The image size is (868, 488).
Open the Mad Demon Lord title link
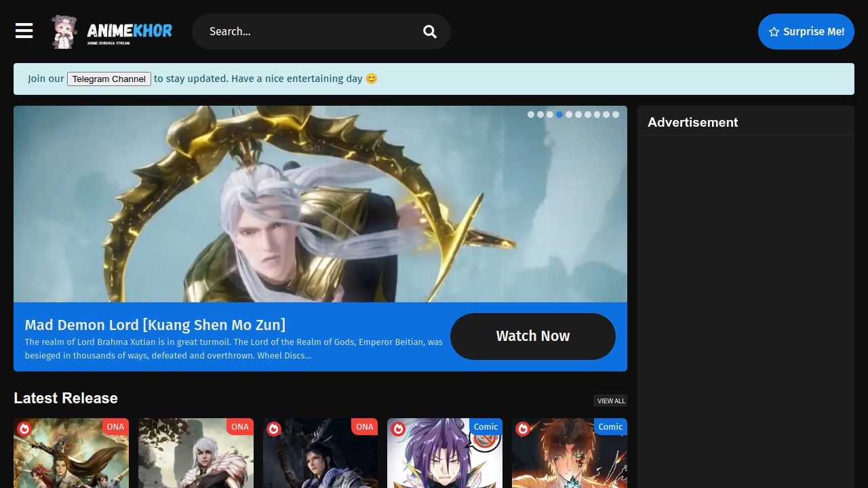point(155,325)
